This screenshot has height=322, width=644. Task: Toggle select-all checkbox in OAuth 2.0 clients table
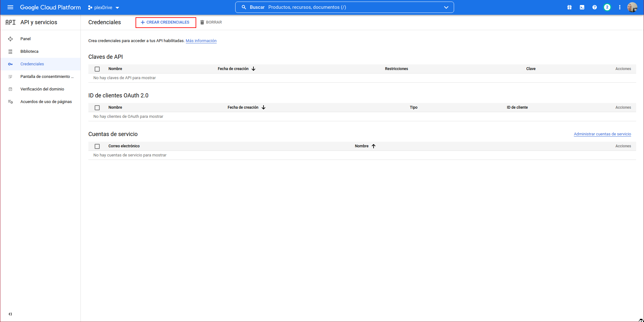coord(97,108)
